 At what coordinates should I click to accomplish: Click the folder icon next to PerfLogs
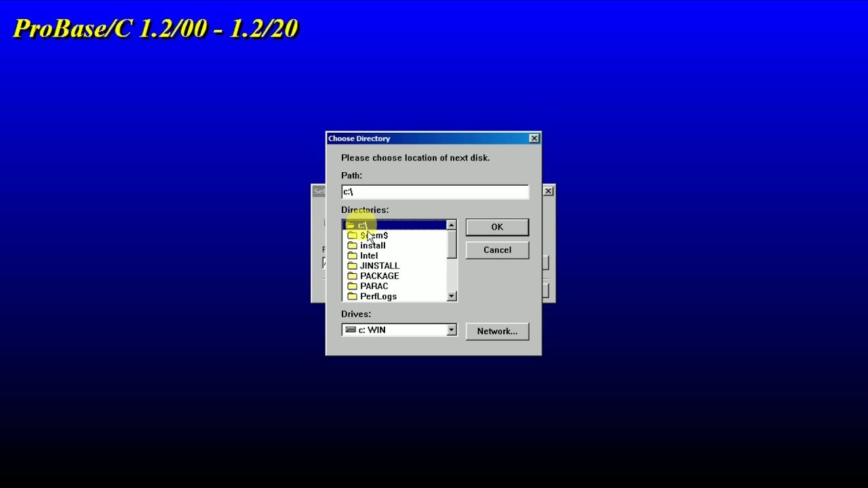pos(352,296)
